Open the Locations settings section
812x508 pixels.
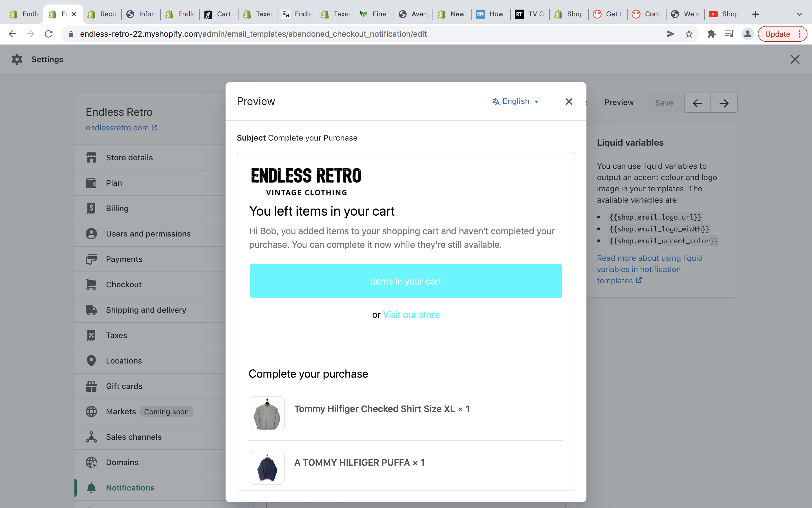[150, 360]
